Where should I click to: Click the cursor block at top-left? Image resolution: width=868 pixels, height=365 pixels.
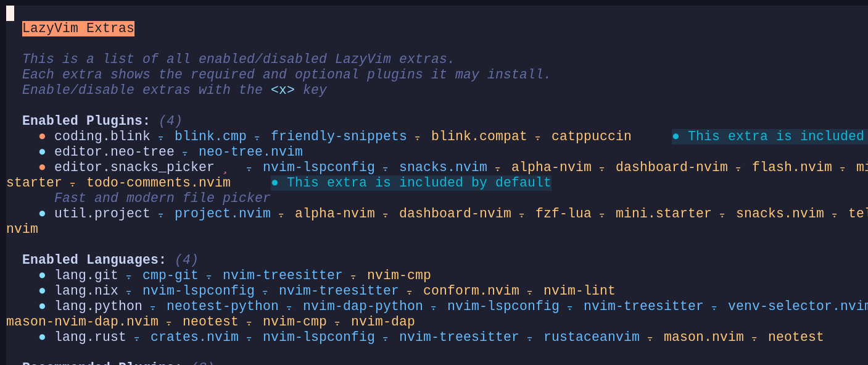[x=10, y=13]
